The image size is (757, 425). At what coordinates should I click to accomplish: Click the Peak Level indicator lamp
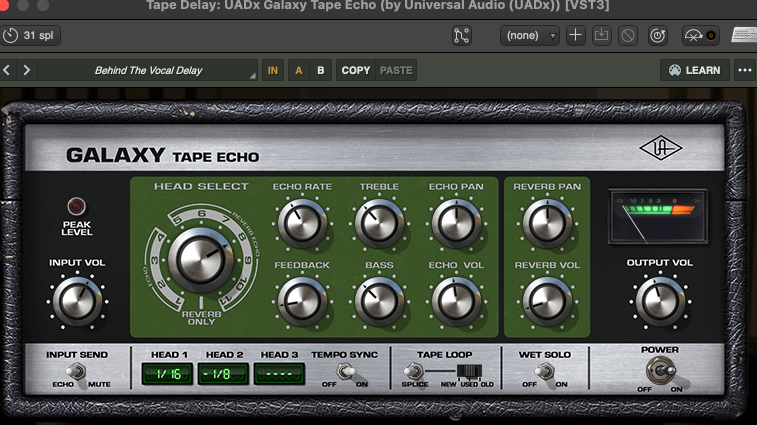76,206
